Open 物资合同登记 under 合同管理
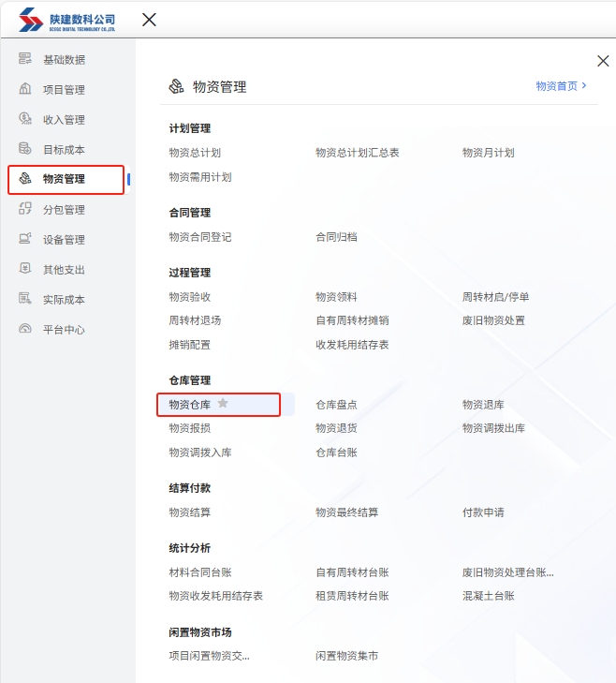The image size is (616, 683). coord(200,237)
